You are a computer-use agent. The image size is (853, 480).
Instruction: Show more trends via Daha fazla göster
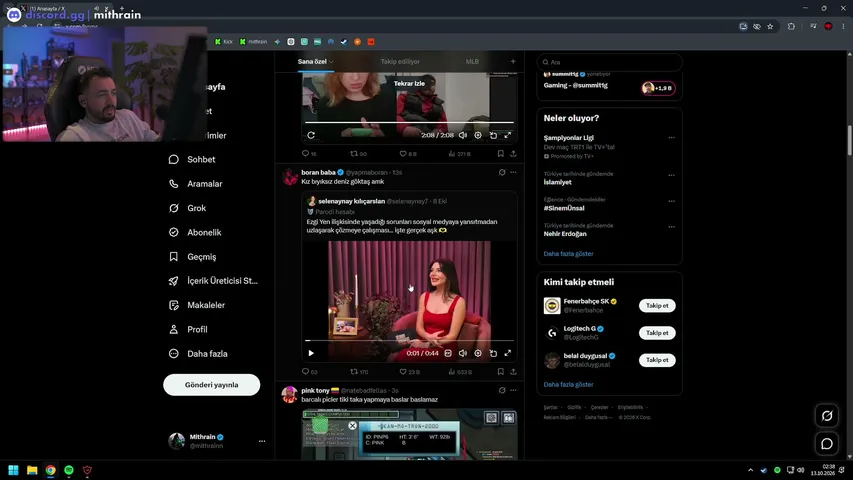pyautogui.click(x=568, y=254)
